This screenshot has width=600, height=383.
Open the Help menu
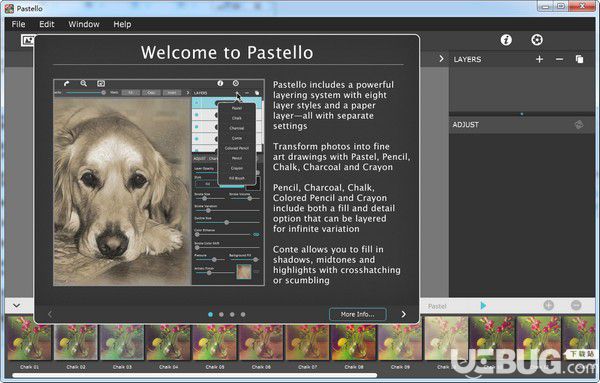(x=122, y=24)
